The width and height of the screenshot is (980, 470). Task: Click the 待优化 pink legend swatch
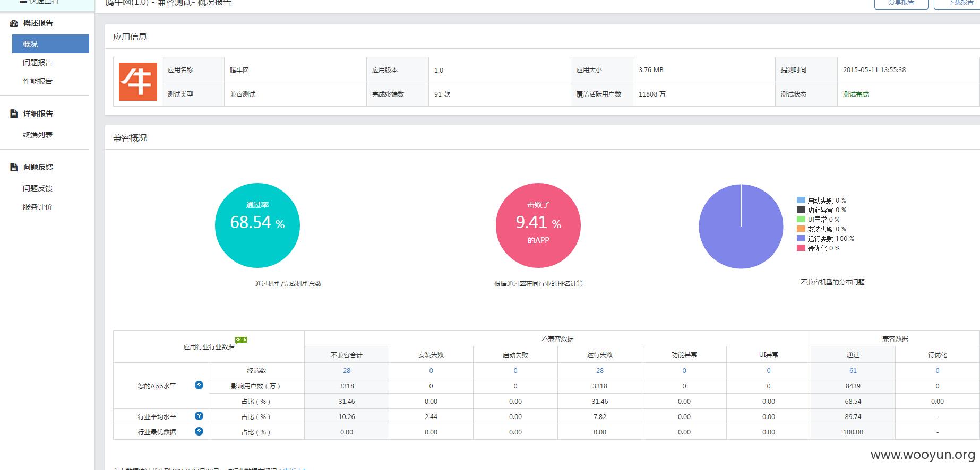(801, 248)
